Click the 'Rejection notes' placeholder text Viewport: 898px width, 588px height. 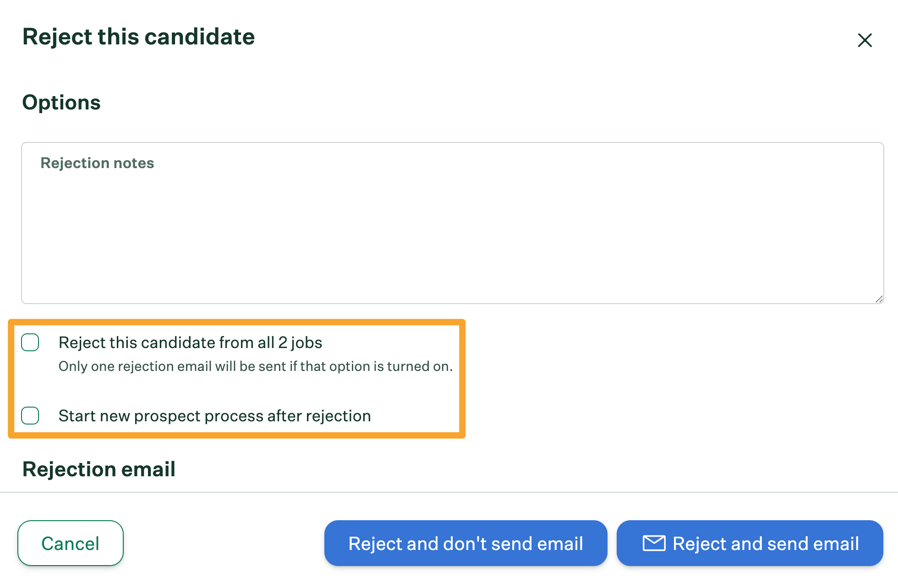tap(97, 163)
